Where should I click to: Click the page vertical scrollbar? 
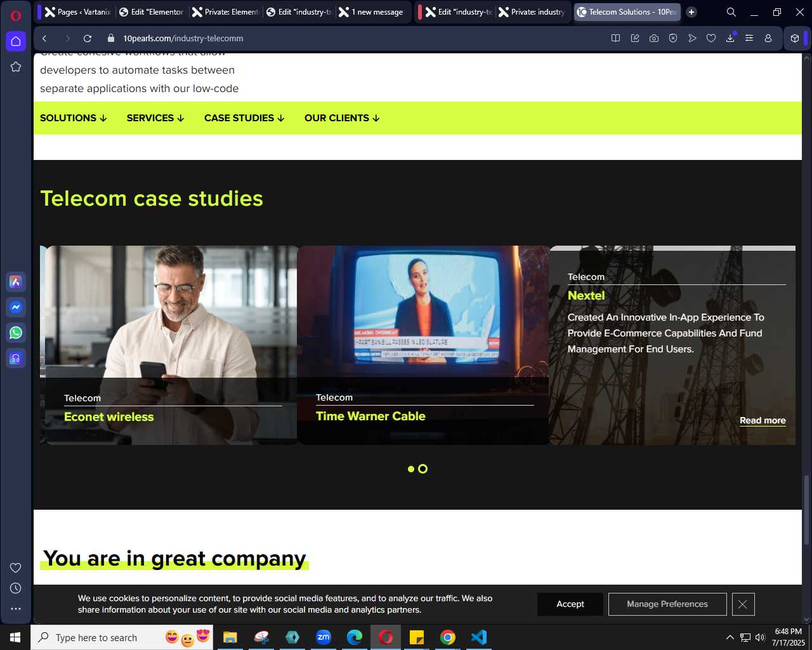point(807,510)
